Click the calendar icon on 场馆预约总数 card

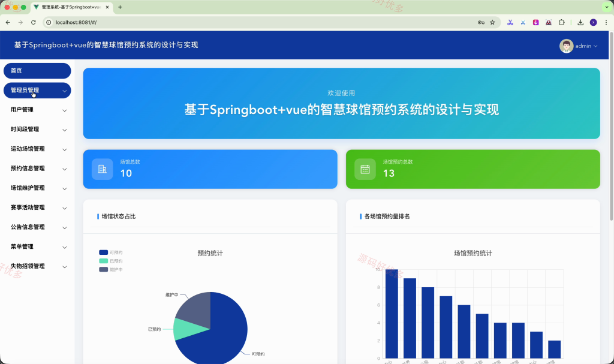pos(365,169)
